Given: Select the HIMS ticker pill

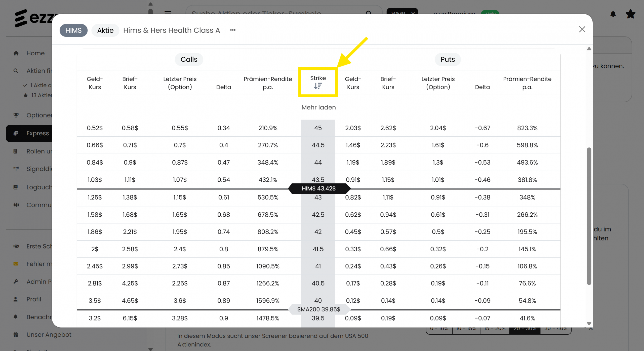Looking at the screenshot, I should pos(73,30).
